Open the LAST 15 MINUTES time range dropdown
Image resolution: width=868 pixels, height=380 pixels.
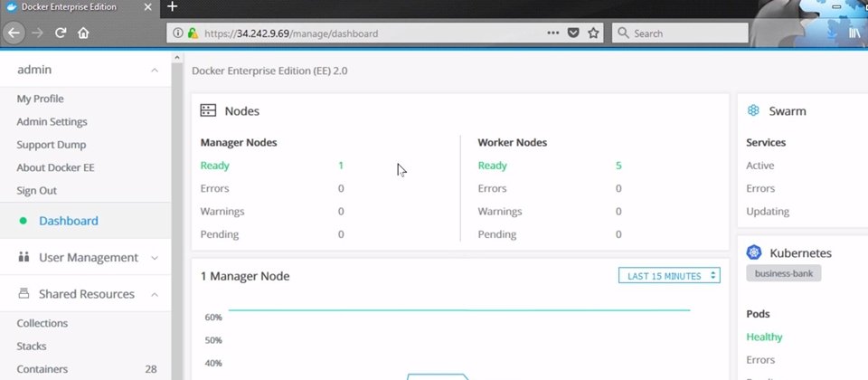pyautogui.click(x=669, y=276)
